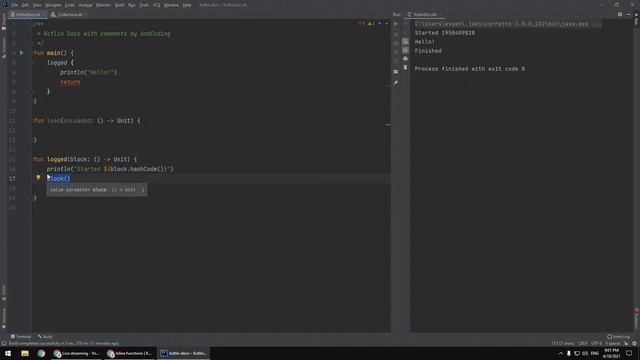640x360 pixels.
Task: Rerun the program using the green Run tool icon
Action: point(396,24)
